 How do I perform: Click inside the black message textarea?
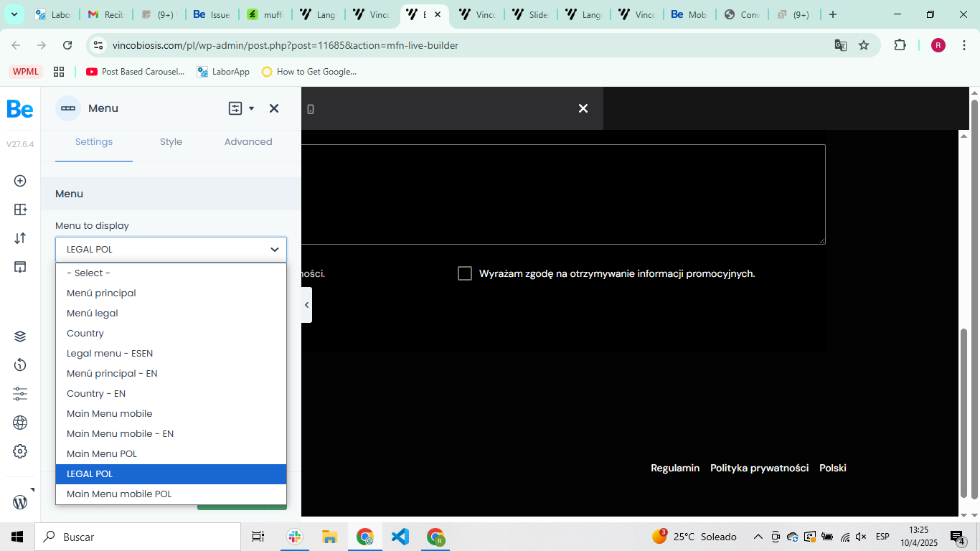(x=563, y=194)
